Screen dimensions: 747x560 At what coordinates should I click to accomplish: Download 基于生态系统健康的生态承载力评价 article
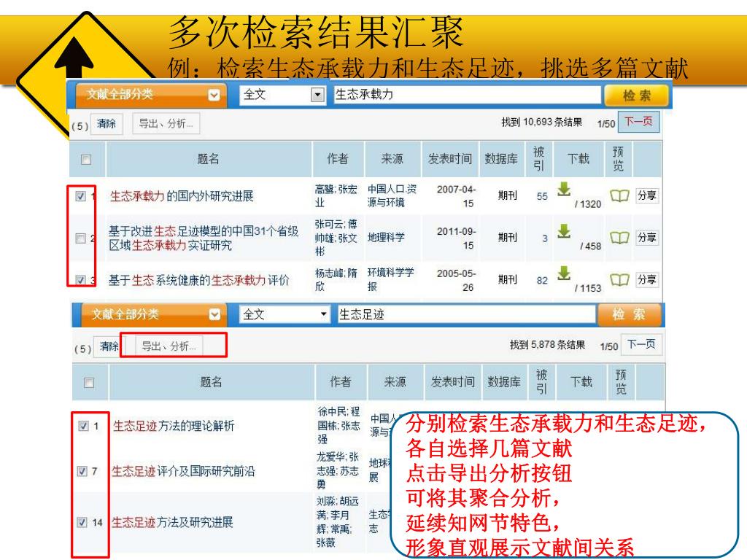point(564,273)
